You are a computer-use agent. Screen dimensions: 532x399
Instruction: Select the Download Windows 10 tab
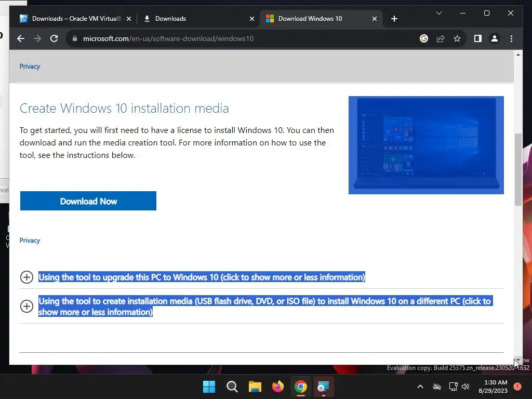pyautogui.click(x=321, y=19)
